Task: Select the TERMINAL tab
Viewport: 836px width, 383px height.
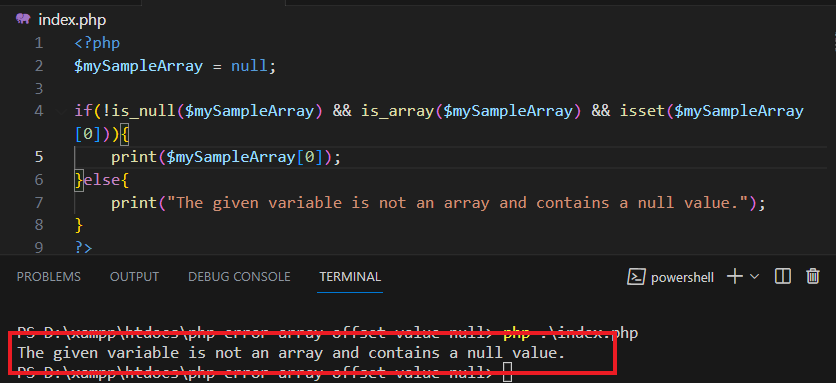Action: click(350, 277)
